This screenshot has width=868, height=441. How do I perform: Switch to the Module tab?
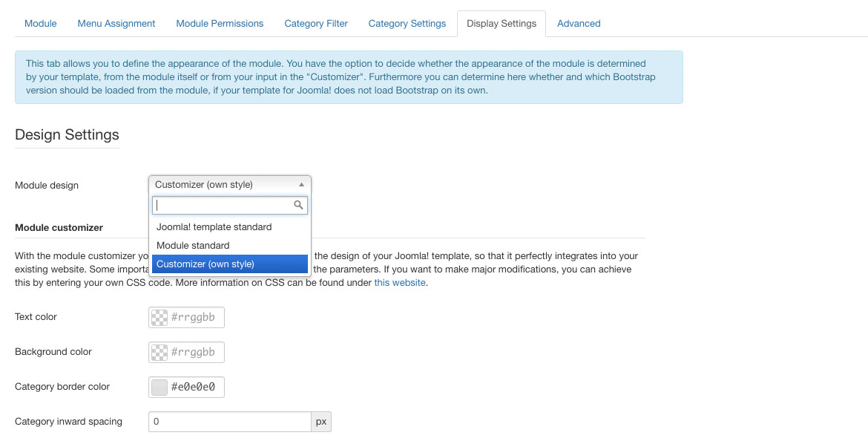pos(41,24)
